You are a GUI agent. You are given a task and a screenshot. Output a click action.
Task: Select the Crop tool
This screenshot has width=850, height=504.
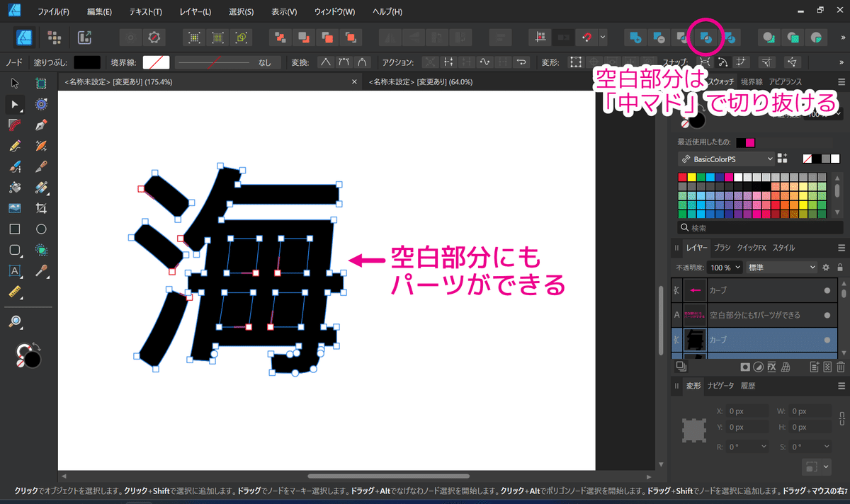click(41, 209)
